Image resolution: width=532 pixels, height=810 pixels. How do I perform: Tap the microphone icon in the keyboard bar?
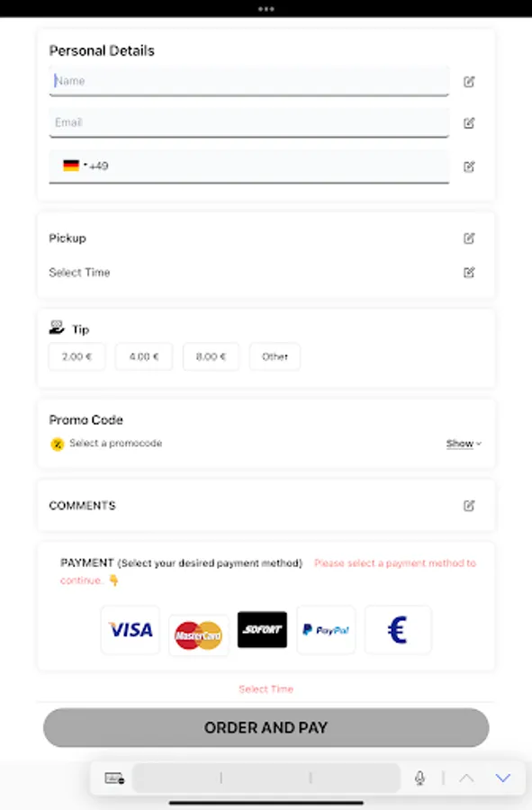[x=419, y=778]
